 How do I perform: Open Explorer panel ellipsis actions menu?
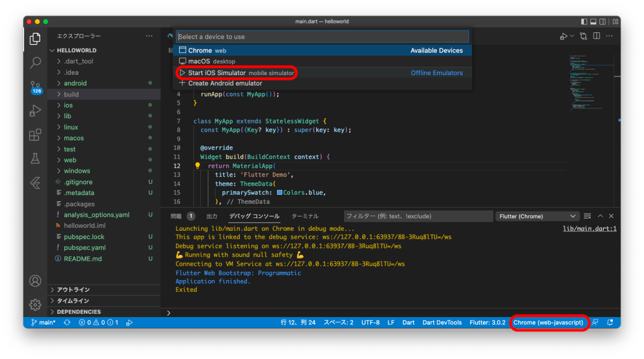click(149, 36)
